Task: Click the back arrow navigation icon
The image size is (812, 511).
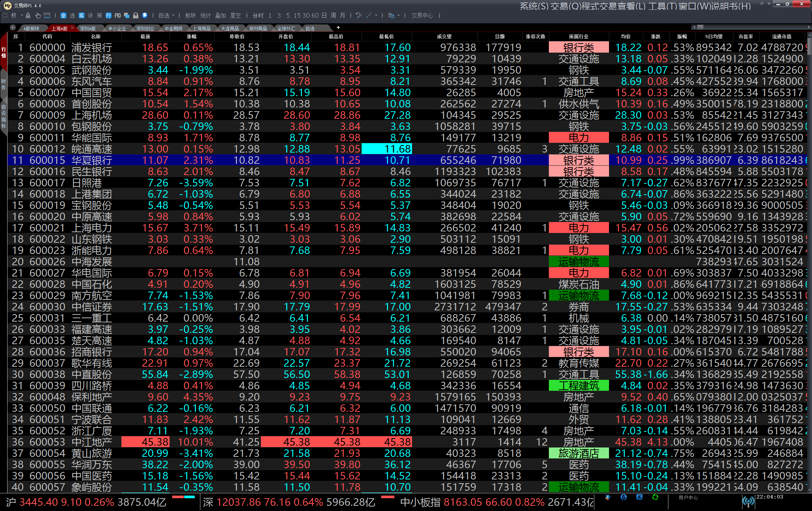Action: tap(5, 15)
